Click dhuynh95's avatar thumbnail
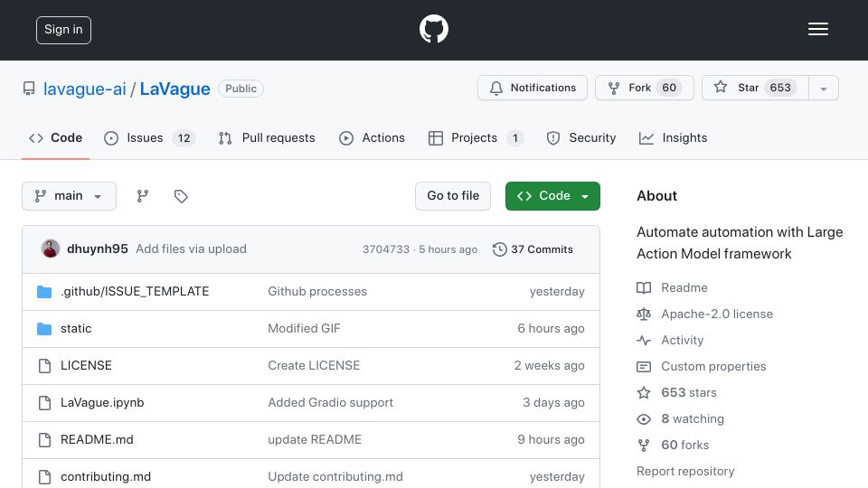The image size is (868, 488). [51, 249]
